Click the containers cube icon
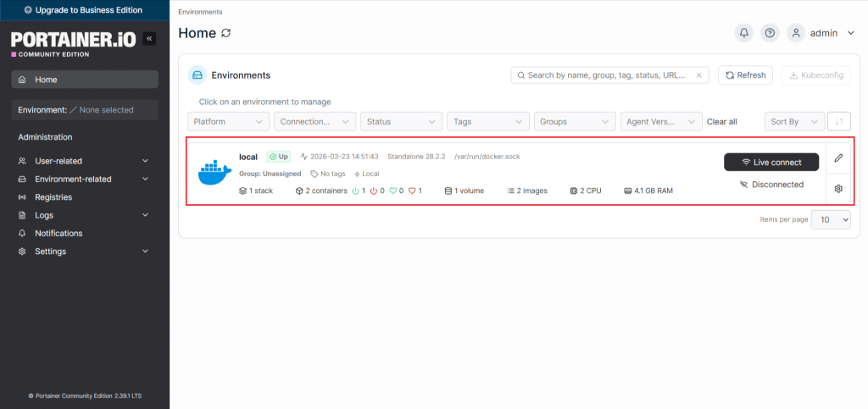 (x=299, y=191)
